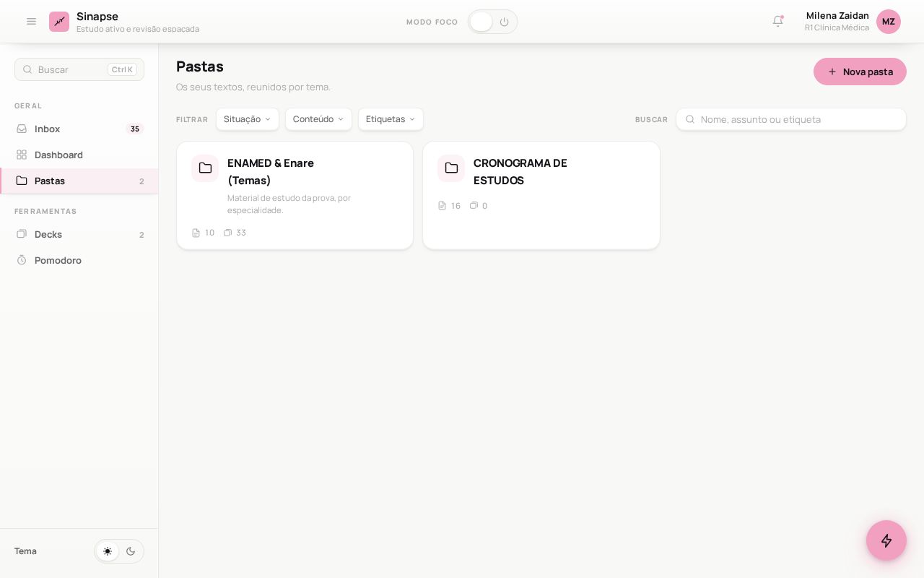Create a new folder with Nova pasta
This screenshot has height=578, width=924.
(860, 72)
